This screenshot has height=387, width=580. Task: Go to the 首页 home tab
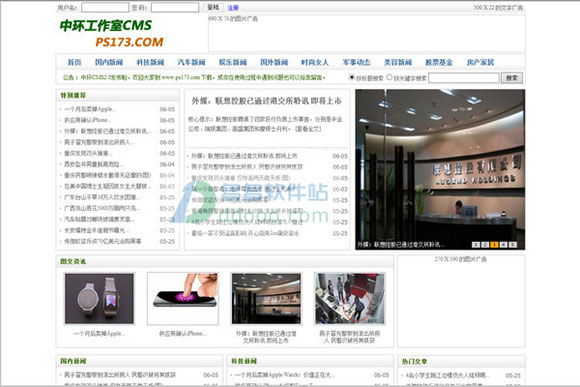(74, 62)
